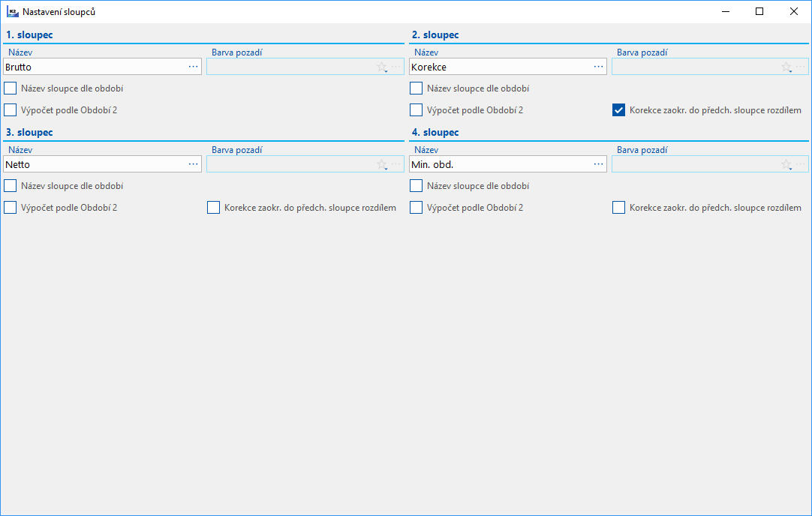Click the ellipsis in column 2 Barva pozadí field
This screenshot has width=812, height=516.
801,67
